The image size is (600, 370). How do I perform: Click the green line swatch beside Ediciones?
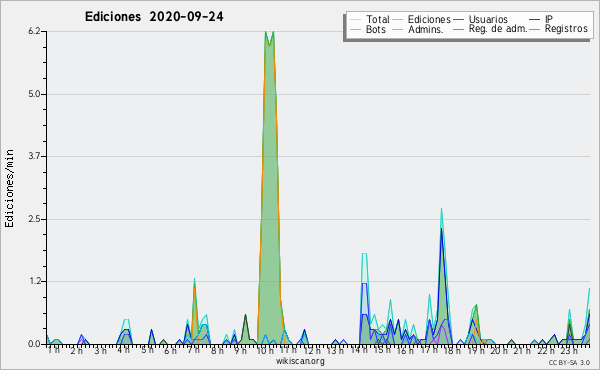(x=398, y=20)
